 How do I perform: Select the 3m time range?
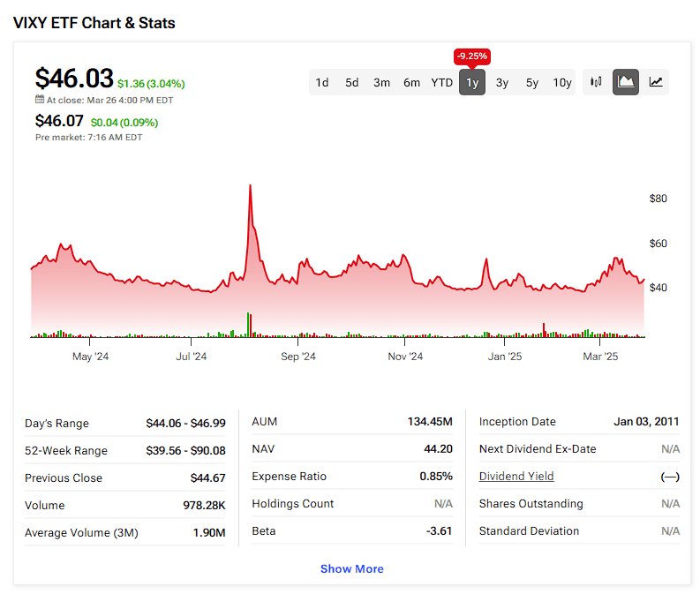[381, 83]
